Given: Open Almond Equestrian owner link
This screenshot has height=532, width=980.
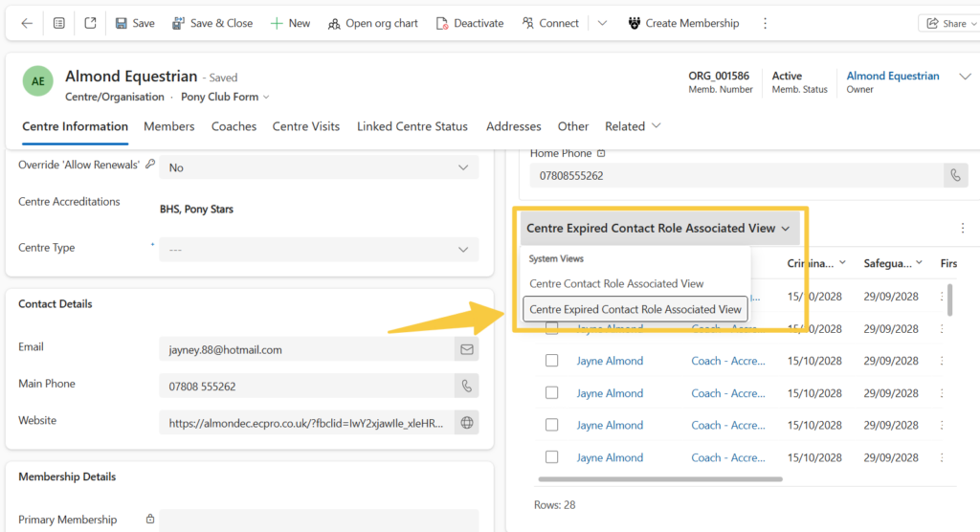Looking at the screenshot, I should pyautogui.click(x=892, y=77).
